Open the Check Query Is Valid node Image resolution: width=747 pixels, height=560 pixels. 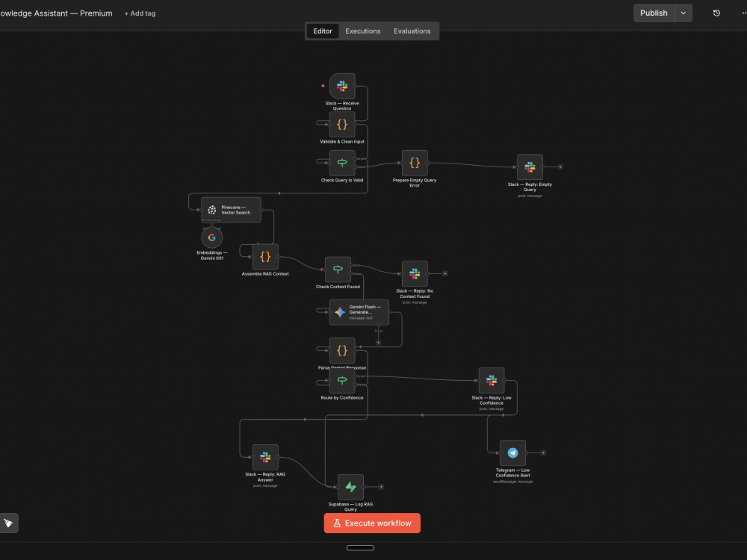342,163
